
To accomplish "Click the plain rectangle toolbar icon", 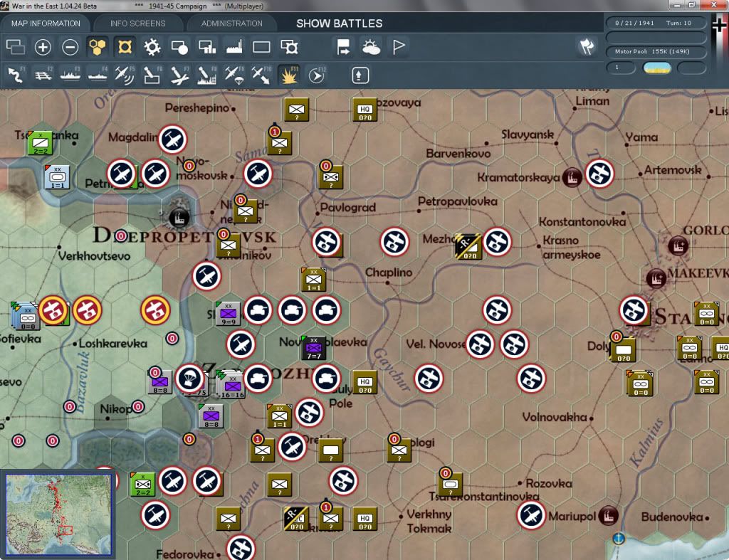I will point(261,47).
